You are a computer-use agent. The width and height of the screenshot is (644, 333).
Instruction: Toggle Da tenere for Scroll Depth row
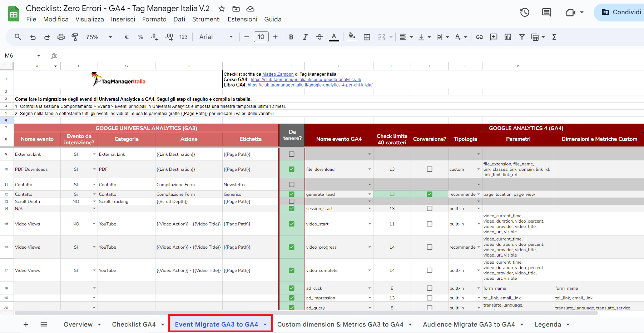pyautogui.click(x=292, y=202)
